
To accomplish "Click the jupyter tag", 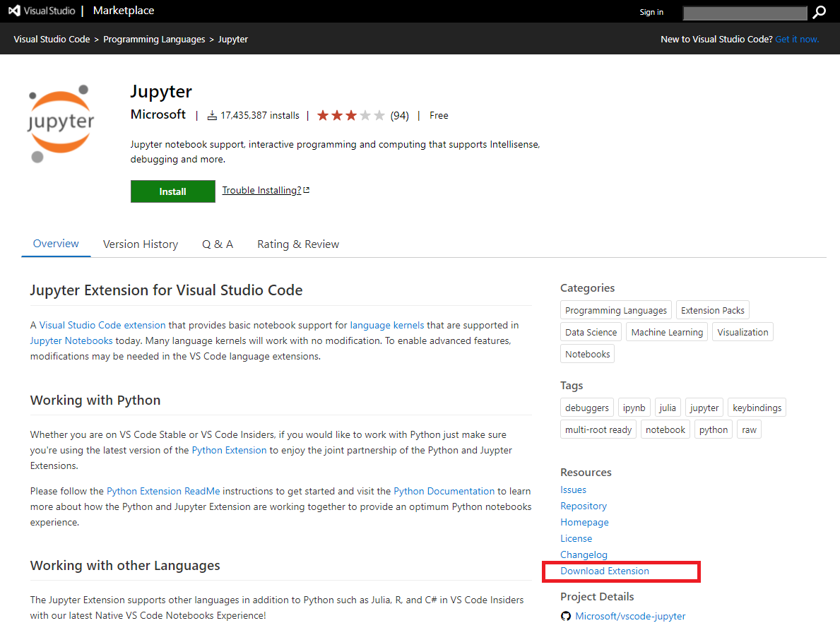I will tap(704, 408).
